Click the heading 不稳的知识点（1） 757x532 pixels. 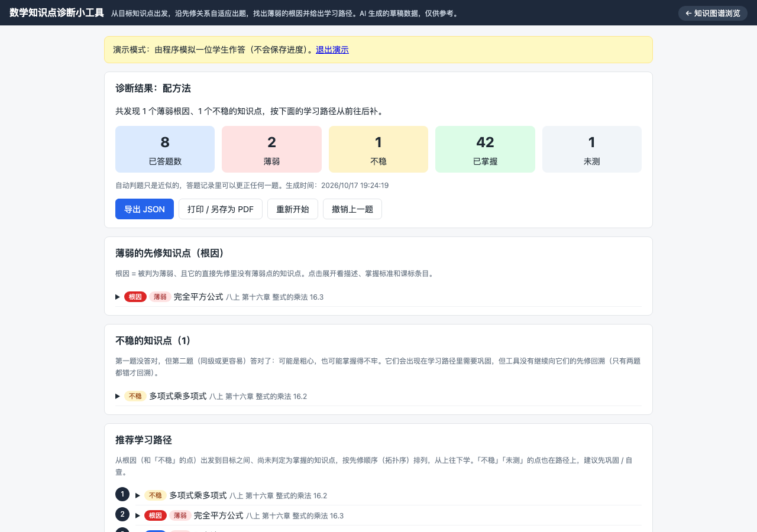[154, 340]
